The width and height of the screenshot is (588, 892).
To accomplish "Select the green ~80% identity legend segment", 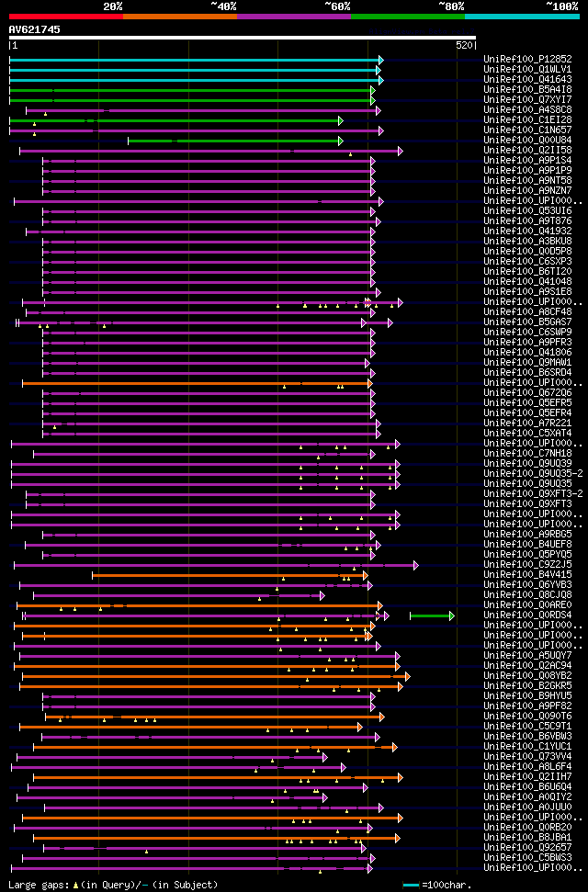I will point(408,17).
